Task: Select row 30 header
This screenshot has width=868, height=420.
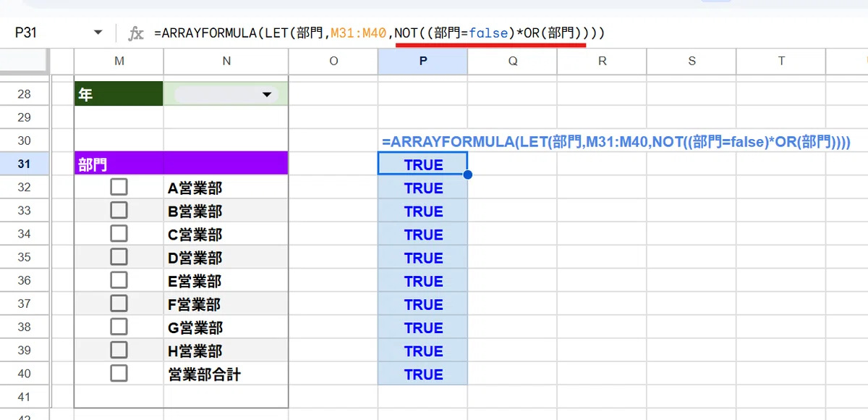Action: coord(24,140)
